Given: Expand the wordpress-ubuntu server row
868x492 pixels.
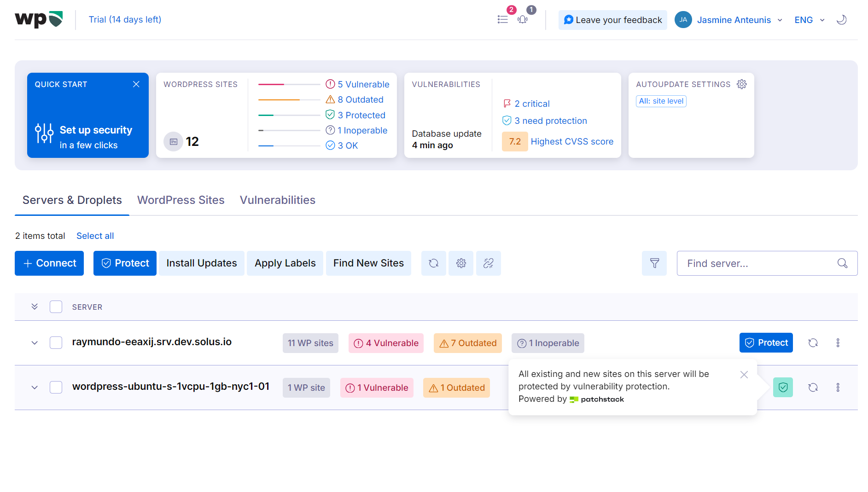Looking at the screenshot, I should 35,388.
